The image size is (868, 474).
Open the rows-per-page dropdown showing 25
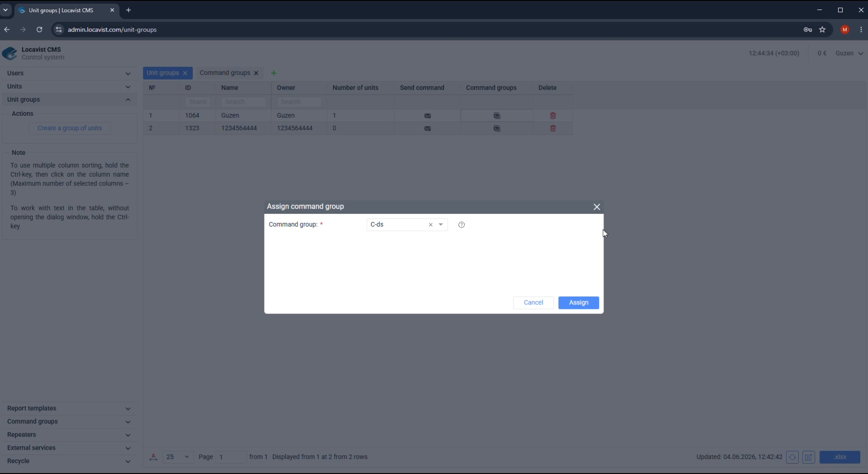(x=178, y=457)
